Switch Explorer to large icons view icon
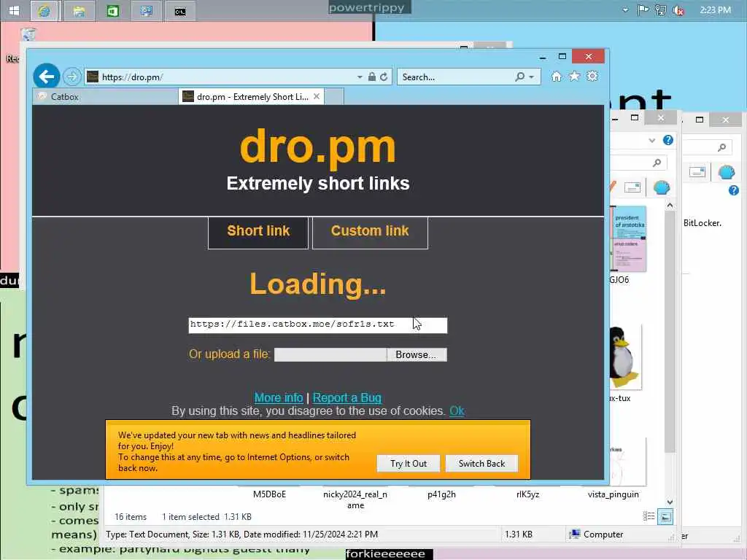Screen dimensions: 747x560 (665, 517)
